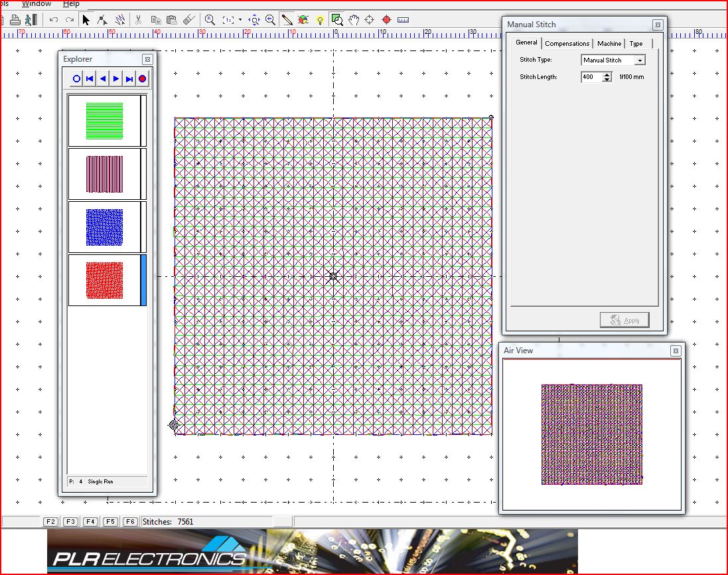Click Explorer red record button
This screenshot has height=575, width=728.
pyautogui.click(x=142, y=79)
